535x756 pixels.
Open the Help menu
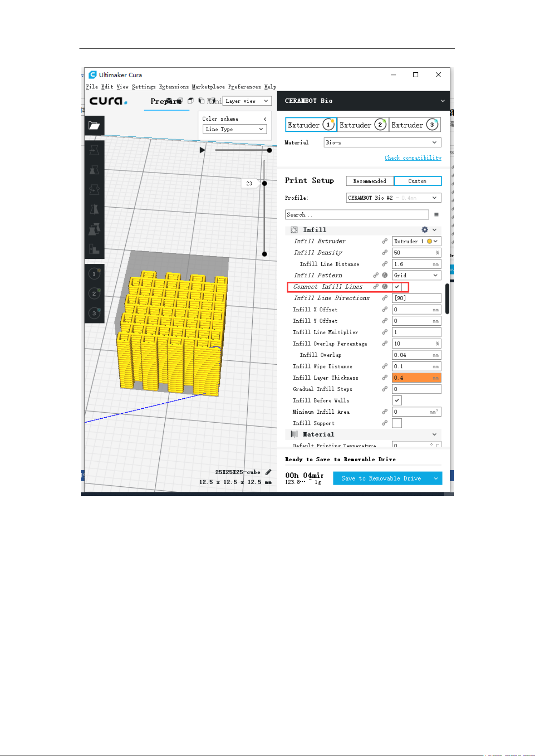pos(270,87)
